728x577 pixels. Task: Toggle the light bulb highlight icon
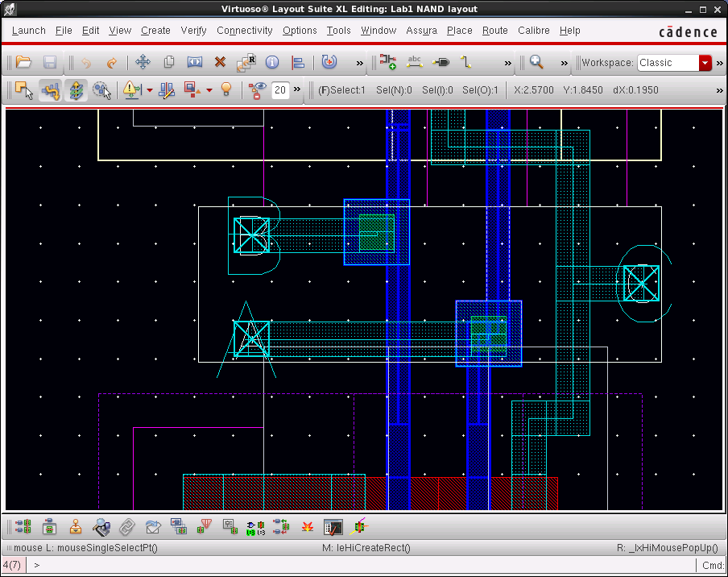click(226, 89)
